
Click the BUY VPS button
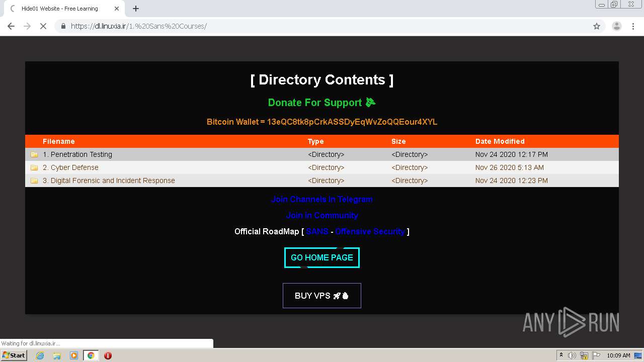tap(322, 296)
